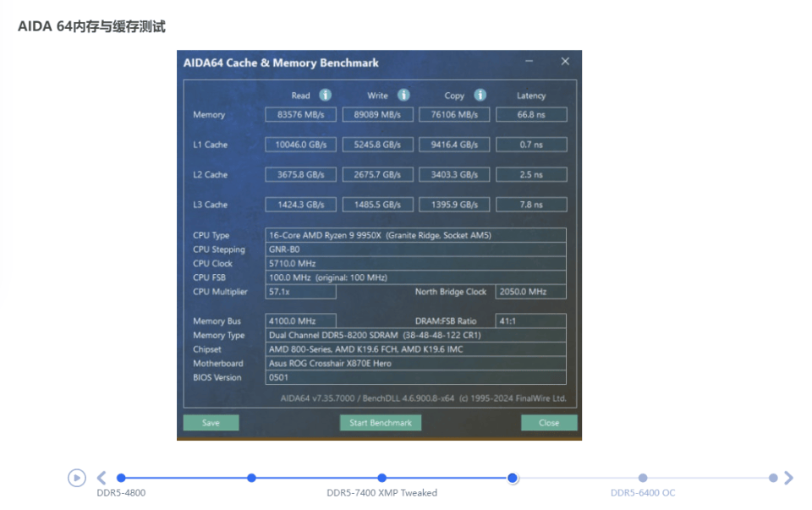
Task: Select the DDR5-4800 timeline point
Action: point(121,478)
